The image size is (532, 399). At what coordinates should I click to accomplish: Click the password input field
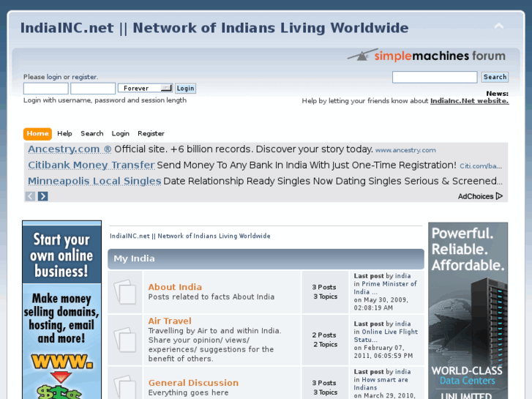(93, 89)
